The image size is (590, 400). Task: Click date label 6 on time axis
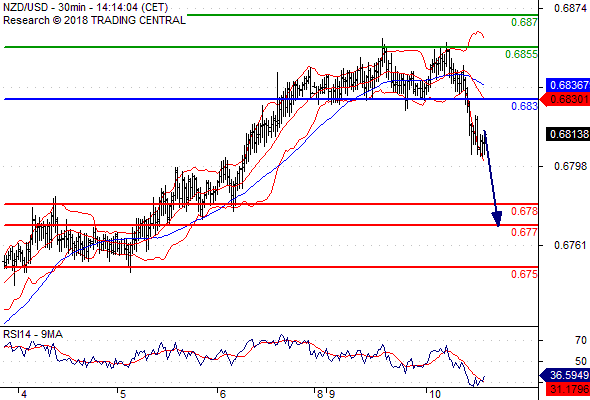pyautogui.click(x=223, y=394)
